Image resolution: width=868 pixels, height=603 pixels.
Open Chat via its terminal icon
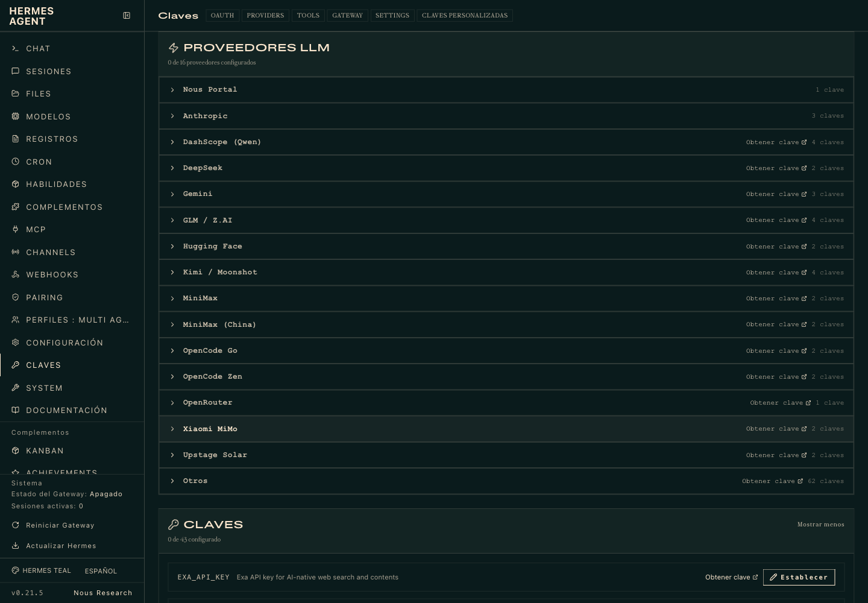click(16, 48)
